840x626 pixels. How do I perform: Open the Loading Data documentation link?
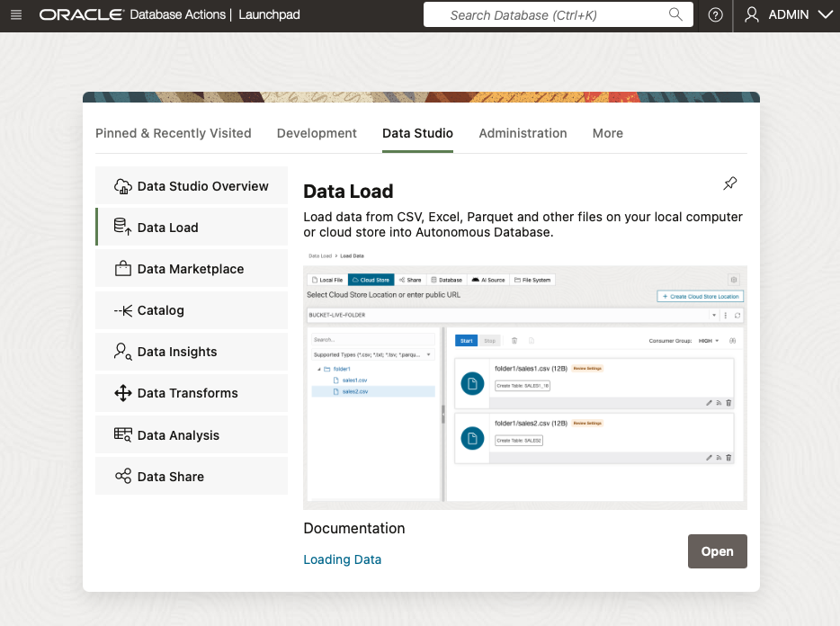pos(342,559)
